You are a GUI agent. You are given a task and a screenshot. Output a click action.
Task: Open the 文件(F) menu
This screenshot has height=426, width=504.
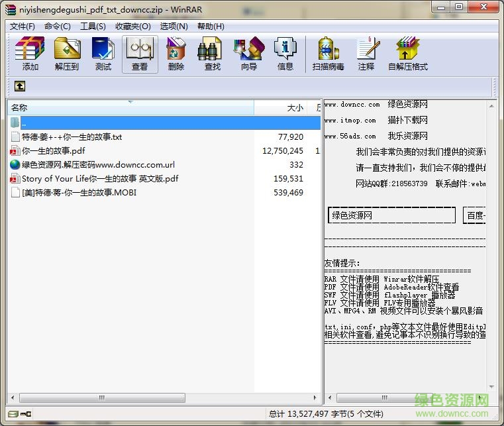(22, 27)
